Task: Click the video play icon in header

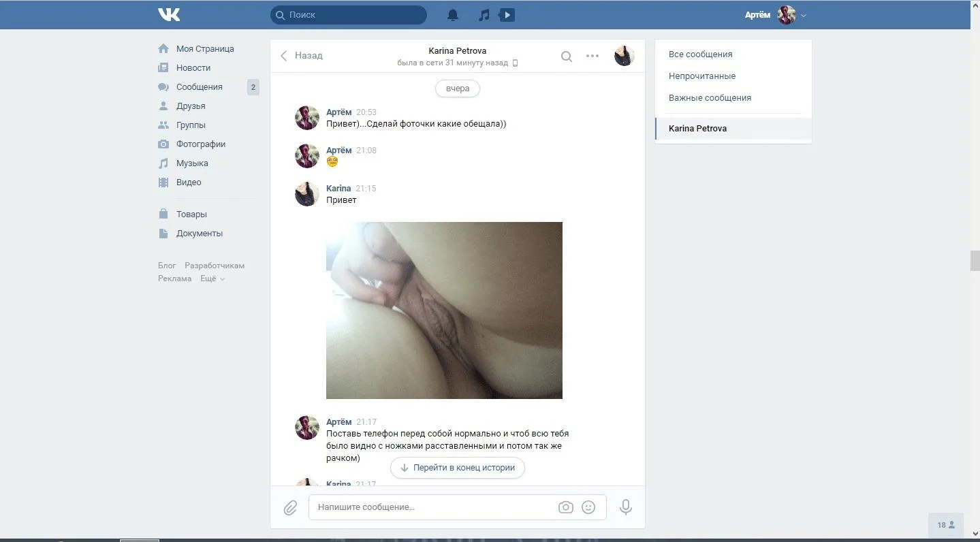Action: pyautogui.click(x=507, y=14)
